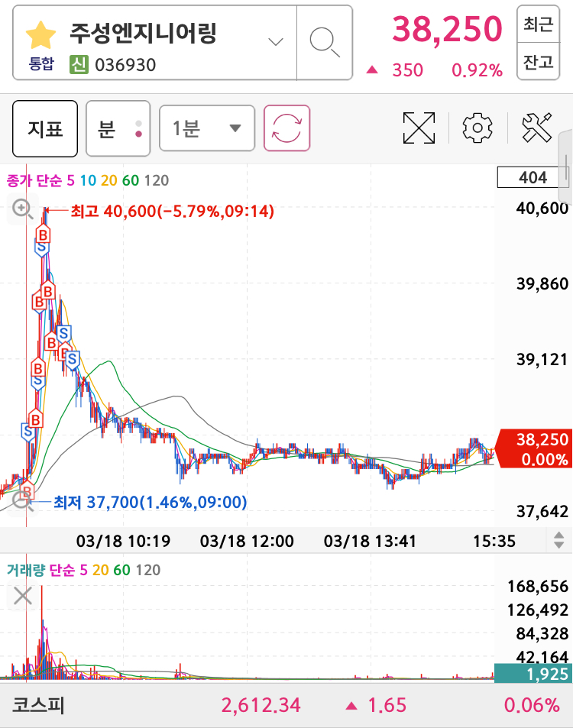Switch the 분 period type toggle
Screen dimensions: 573x728
(118, 128)
